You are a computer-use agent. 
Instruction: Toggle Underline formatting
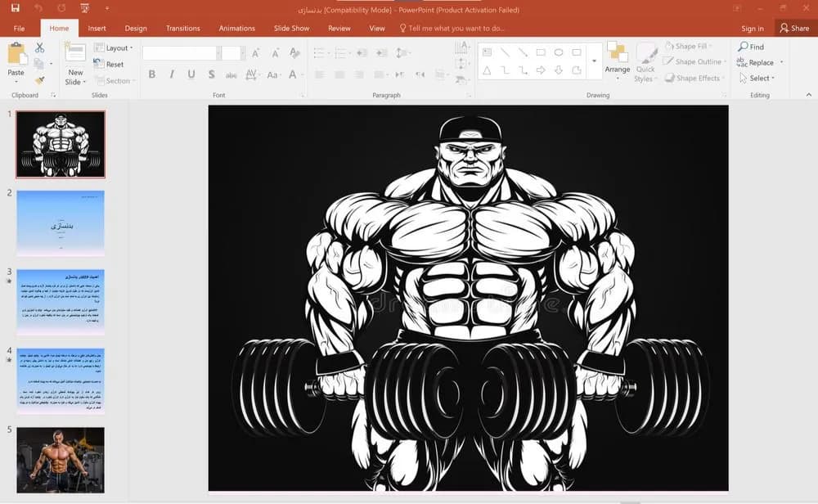pos(191,74)
